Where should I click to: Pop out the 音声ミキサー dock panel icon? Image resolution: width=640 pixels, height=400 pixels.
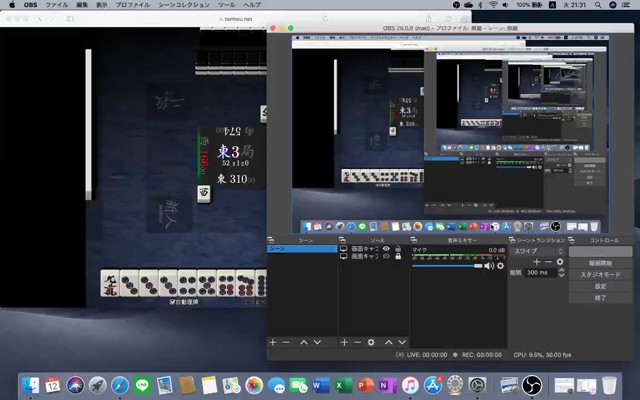(x=413, y=240)
